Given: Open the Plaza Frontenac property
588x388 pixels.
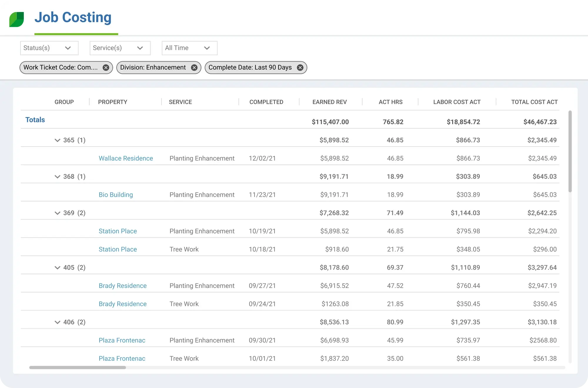Looking at the screenshot, I should click(122, 340).
